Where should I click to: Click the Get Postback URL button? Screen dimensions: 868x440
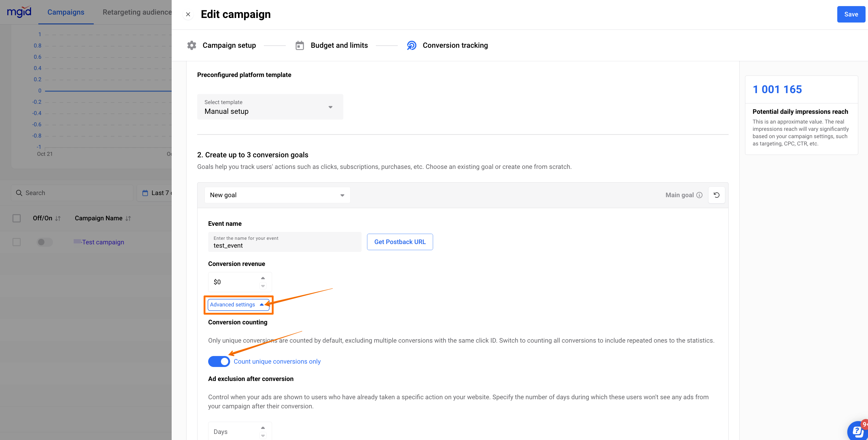click(400, 242)
